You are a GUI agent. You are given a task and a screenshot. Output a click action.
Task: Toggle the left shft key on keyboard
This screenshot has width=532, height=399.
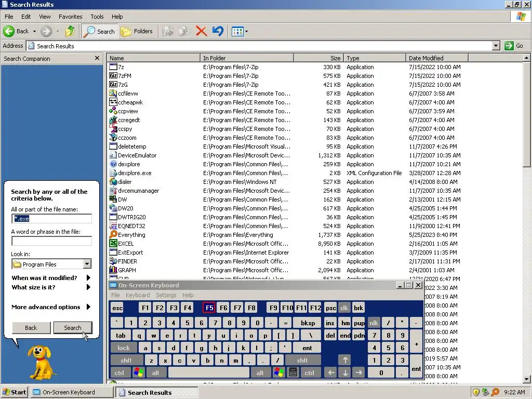coord(126,361)
